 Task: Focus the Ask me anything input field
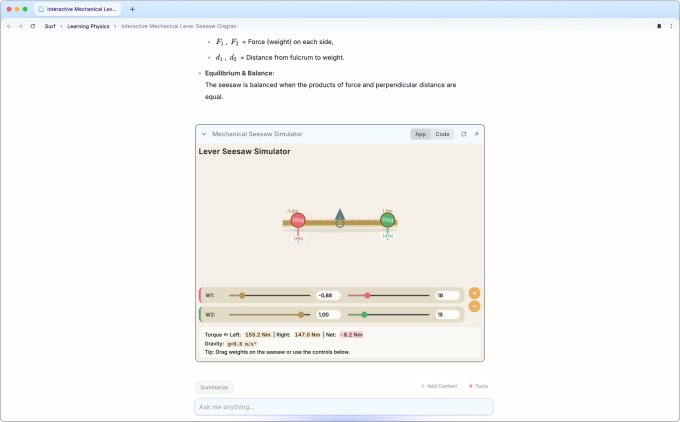(343, 407)
